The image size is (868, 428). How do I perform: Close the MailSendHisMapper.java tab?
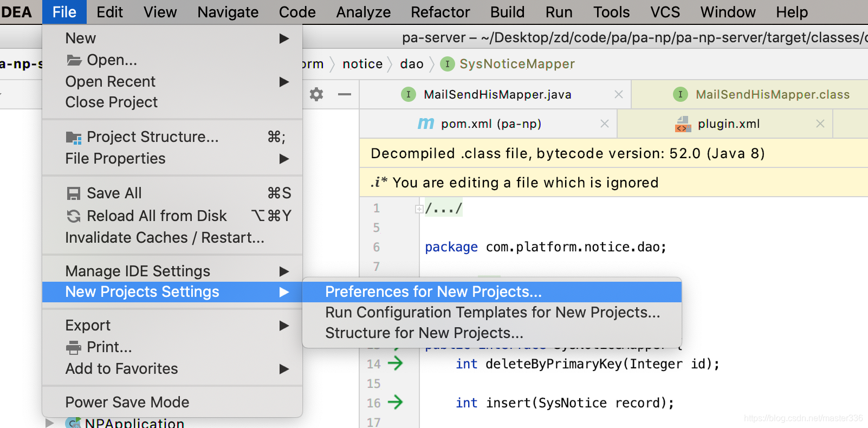pos(618,95)
